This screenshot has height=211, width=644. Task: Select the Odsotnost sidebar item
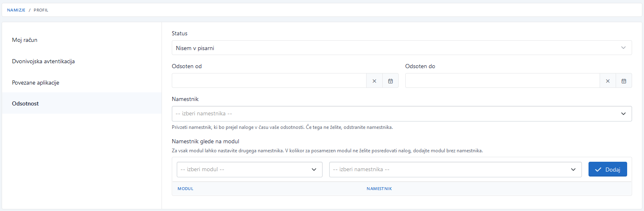25,103
